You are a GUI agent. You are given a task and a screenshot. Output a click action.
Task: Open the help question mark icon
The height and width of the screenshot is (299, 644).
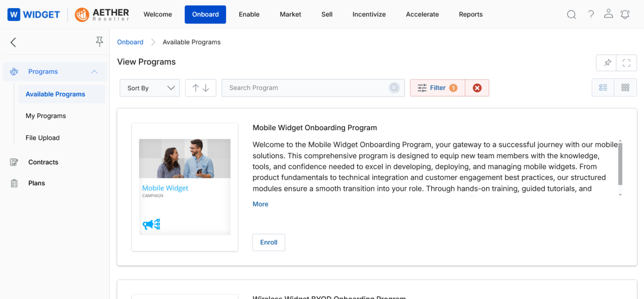pyautogui.click(x=591, y=14)
